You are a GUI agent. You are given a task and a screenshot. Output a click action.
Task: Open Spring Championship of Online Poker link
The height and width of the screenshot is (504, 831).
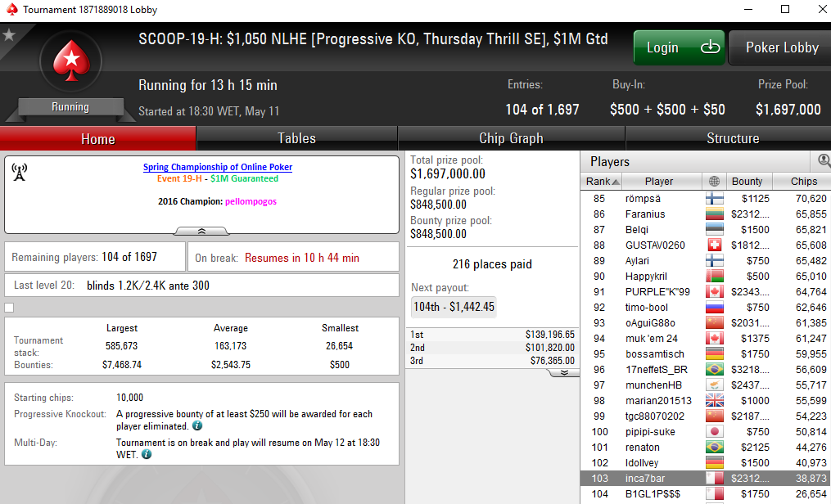click(217, 167)
